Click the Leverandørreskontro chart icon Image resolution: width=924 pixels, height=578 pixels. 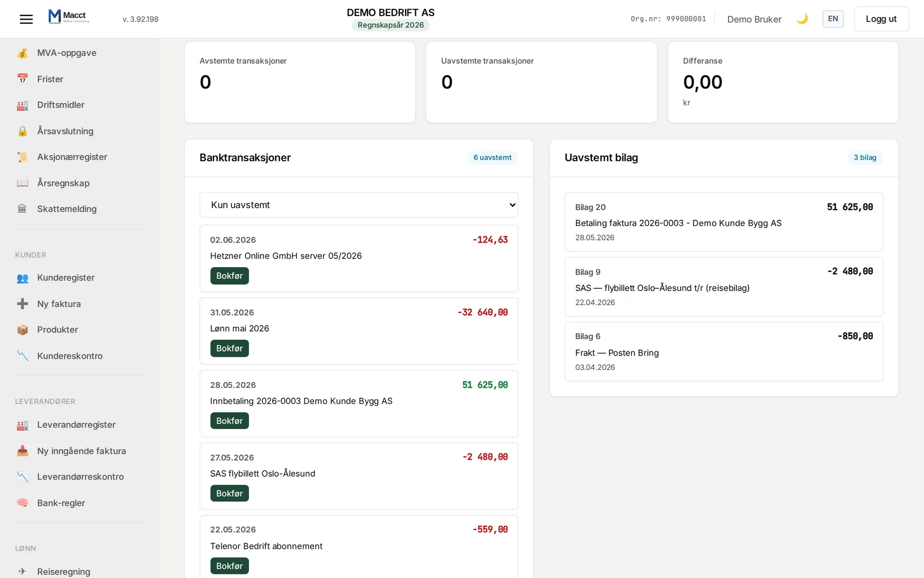[23, 477]
